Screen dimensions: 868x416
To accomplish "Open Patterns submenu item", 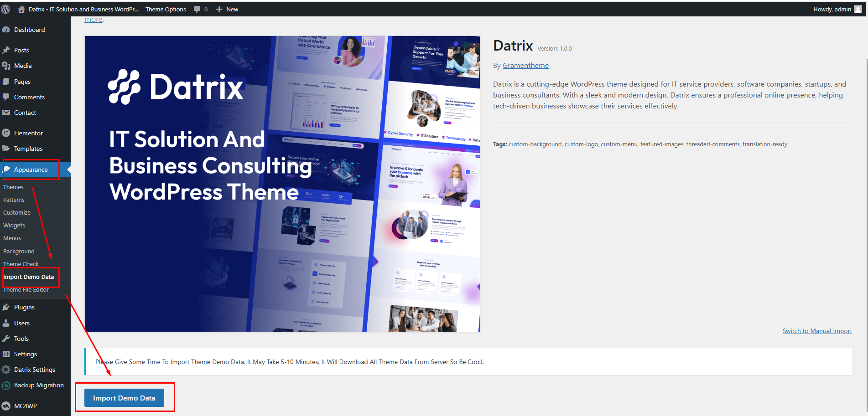I will pos(14,200).
